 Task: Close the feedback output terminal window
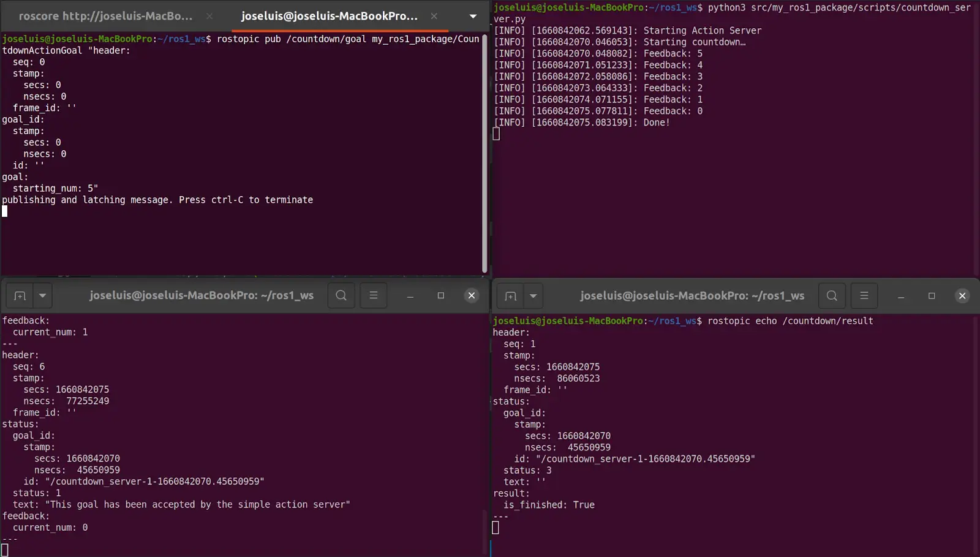pyautogui.click(x=472, y=296)
